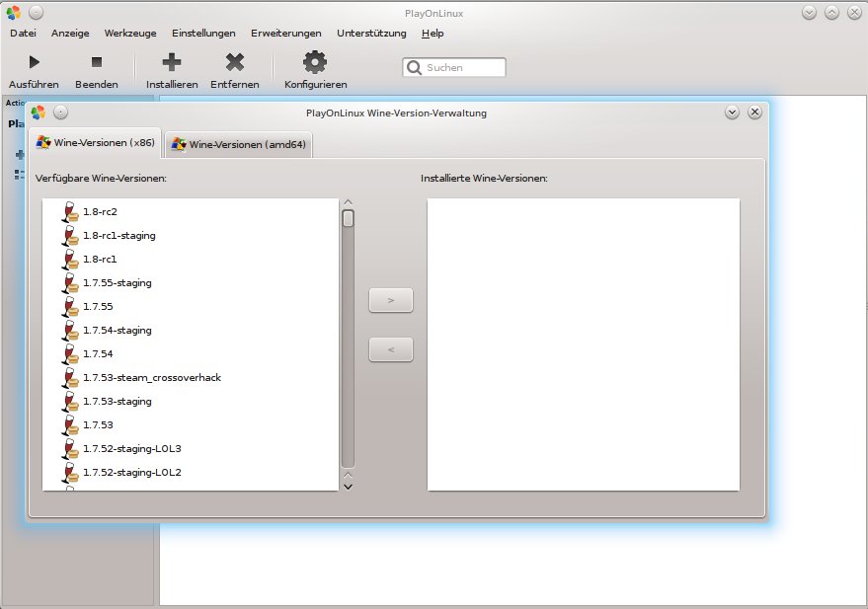Click the Beenden stop icon
This screenshot has width=868, height=609.
(97, 62)
